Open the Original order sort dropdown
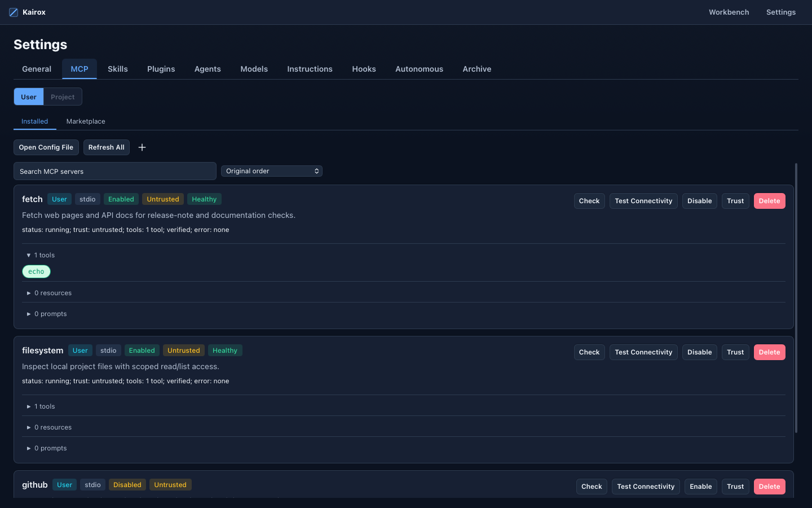This screenshot has height=508, width=812. pos(272,171)
